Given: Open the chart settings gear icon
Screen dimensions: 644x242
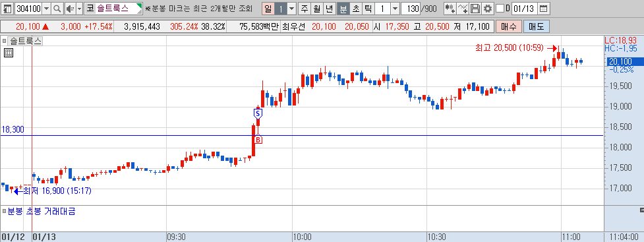Looking at the screenshot, I should pos(488,8).
